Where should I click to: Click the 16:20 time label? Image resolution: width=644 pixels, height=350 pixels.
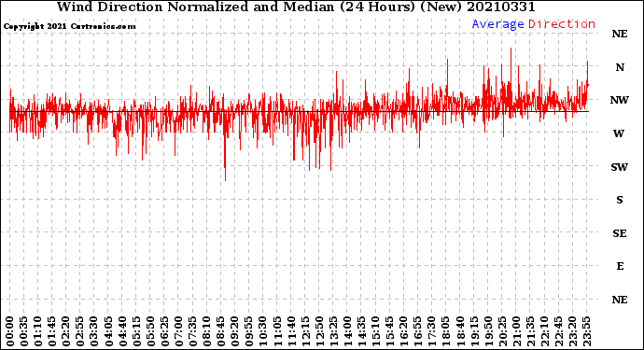coord(404,331)
